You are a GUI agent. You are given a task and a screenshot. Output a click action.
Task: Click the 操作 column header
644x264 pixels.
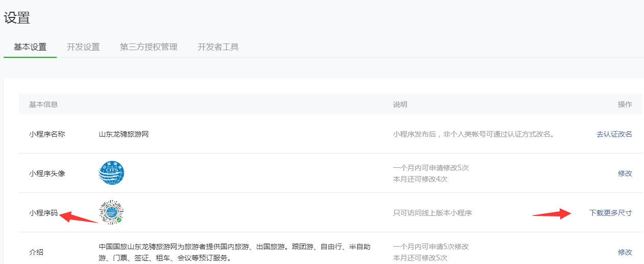point(625,104)
